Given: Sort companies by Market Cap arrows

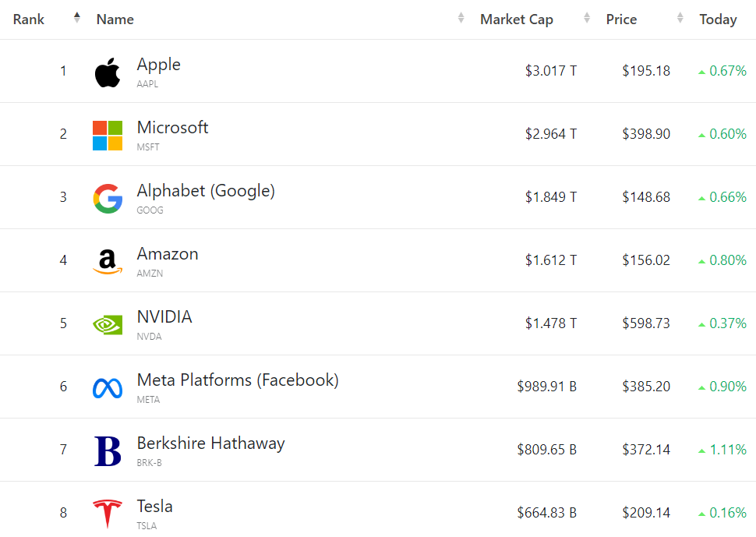Looking at the screenshot, I should pyautogui.click(x=586, y=19).
